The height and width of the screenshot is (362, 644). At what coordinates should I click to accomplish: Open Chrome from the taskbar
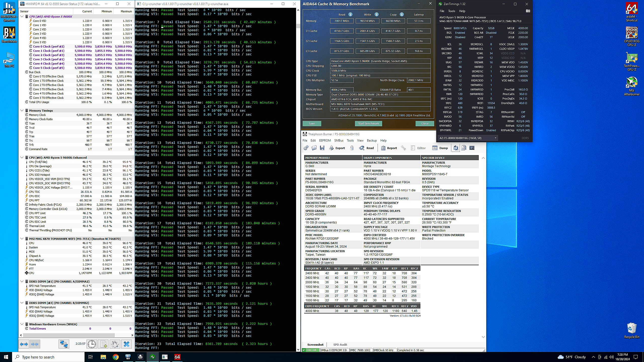point(115,357)
